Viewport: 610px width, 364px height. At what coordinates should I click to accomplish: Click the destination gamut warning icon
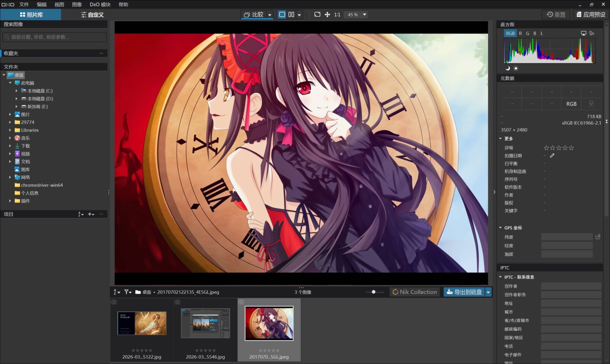(592, 34)
